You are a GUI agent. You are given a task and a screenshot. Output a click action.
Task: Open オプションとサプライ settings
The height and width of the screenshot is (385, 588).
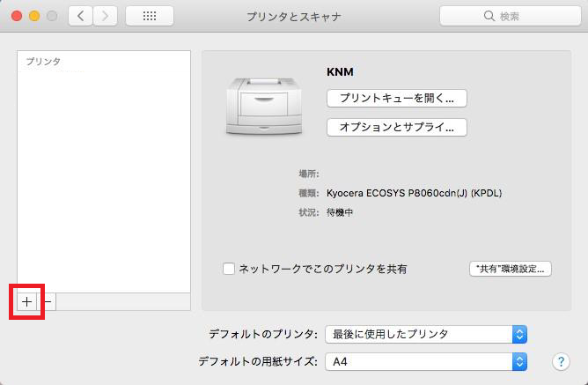coord(396,127)
